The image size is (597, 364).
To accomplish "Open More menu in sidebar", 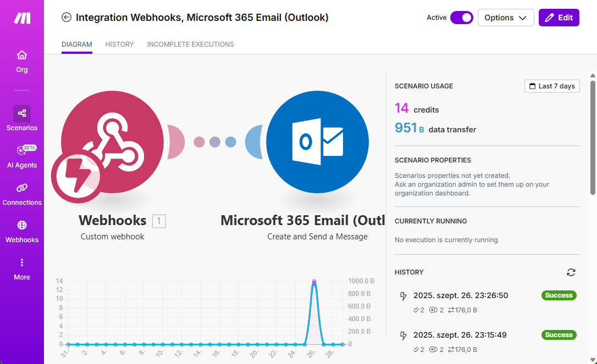I will tap(21, 269).
